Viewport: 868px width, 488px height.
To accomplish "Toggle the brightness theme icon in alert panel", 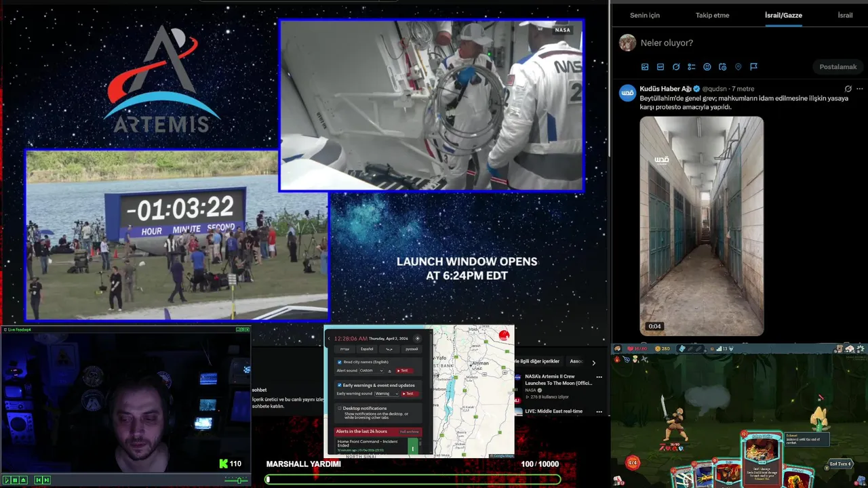I will (x=418, y=338).
